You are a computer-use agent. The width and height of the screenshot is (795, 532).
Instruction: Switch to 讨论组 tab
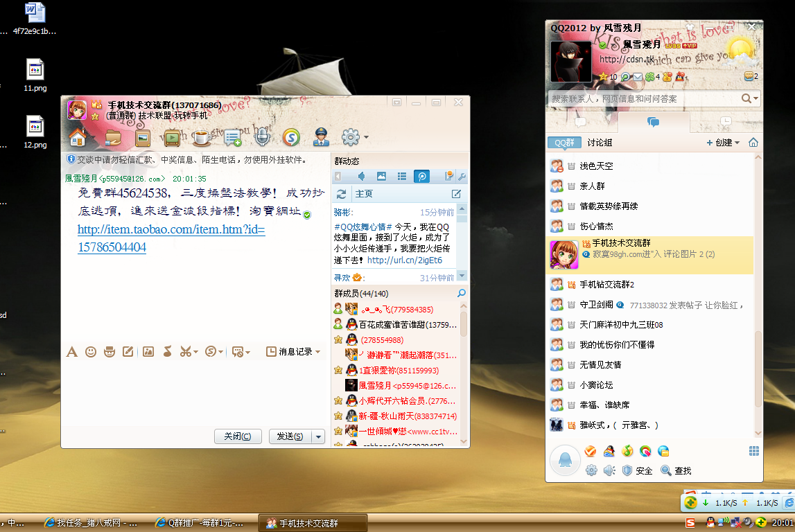click(x=600, y=143)
